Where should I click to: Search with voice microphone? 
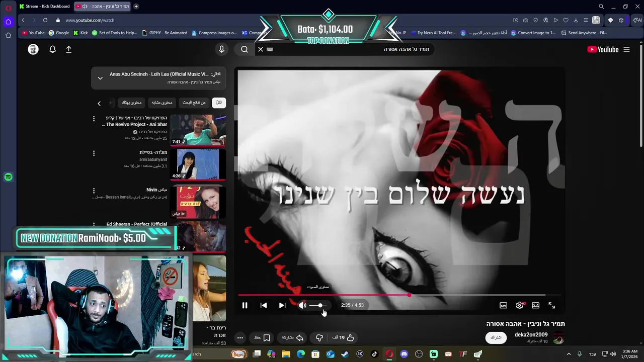click(x=221, y=49)
